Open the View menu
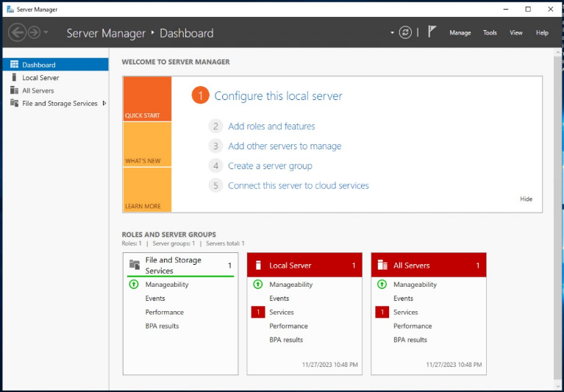 [x=515, y=32]
